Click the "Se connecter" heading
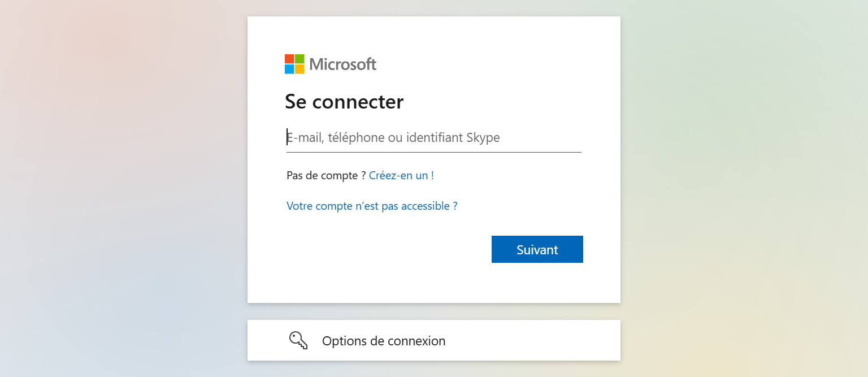Screen dimensions: 868x377 click(x=344, y=102)
